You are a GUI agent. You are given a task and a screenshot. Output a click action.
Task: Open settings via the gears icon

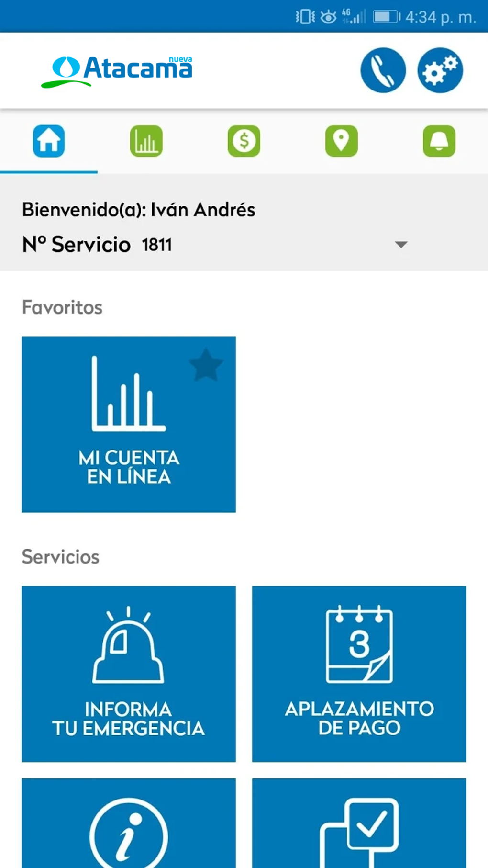coord(440,70)
